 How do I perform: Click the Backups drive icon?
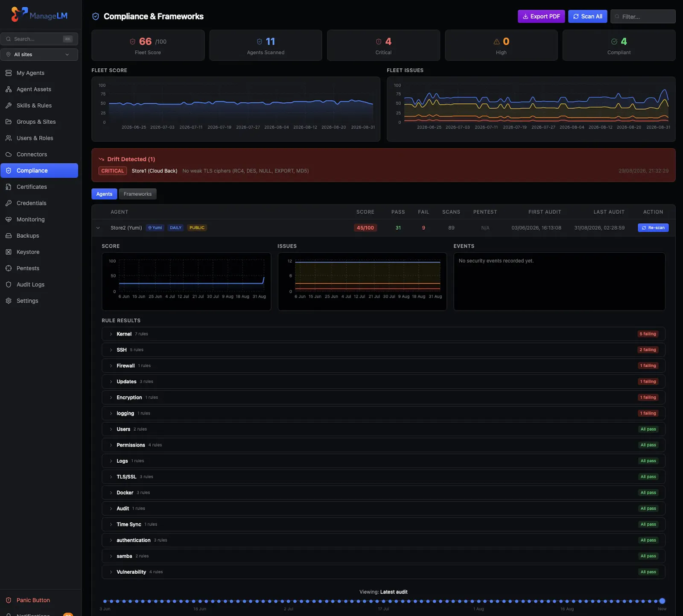tap(9, 236)
